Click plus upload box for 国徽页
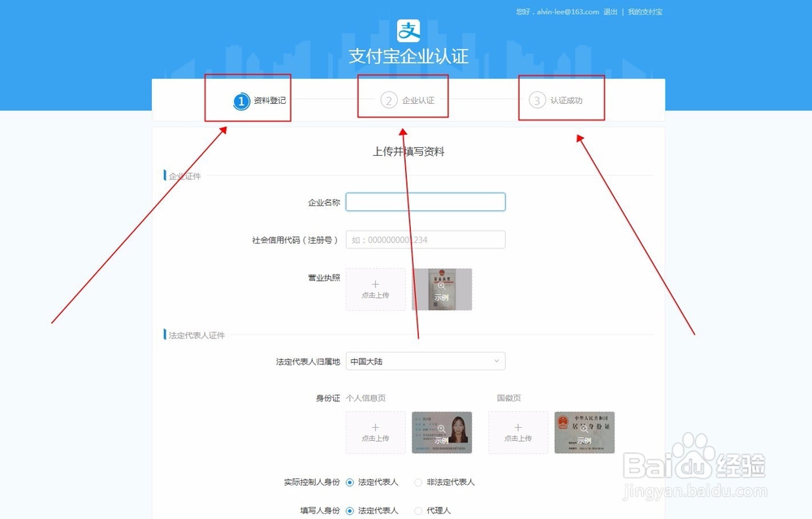Screen dimensions: 812x519 click(x=518, y=432)
